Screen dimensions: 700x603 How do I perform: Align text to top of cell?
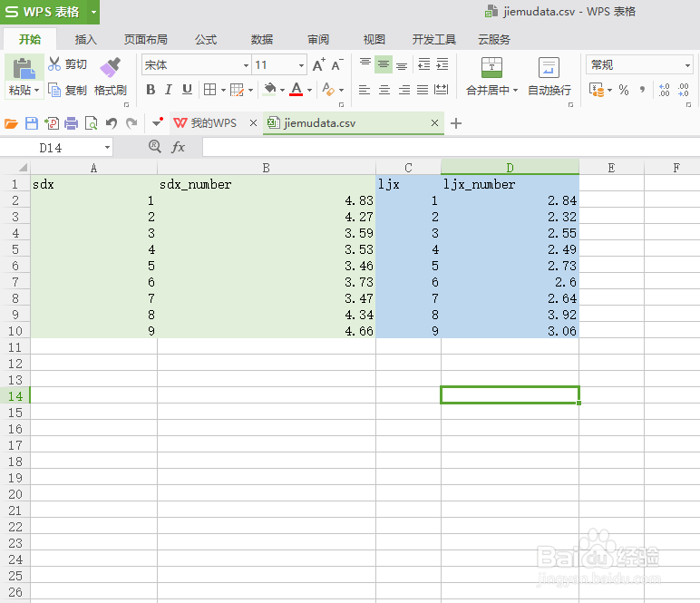365,64
